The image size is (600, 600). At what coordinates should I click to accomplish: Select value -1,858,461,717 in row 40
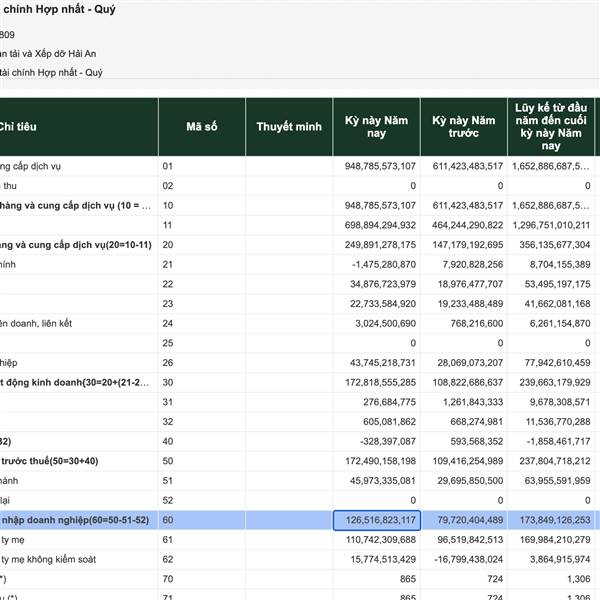559,442
